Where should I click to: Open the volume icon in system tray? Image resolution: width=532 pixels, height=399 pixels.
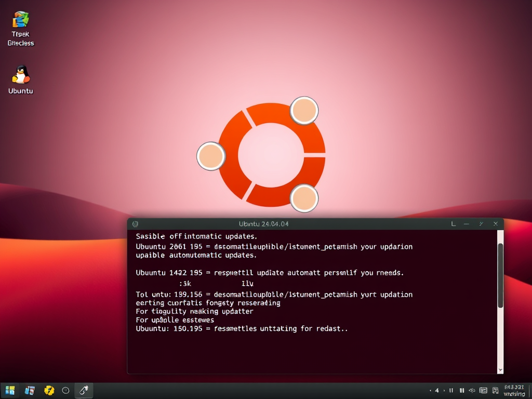472,391
